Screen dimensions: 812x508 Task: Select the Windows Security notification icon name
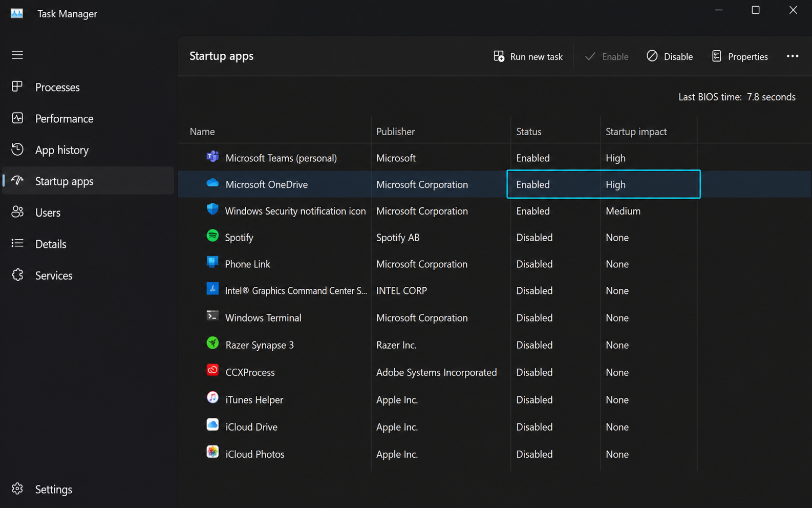tap(295, 211)
